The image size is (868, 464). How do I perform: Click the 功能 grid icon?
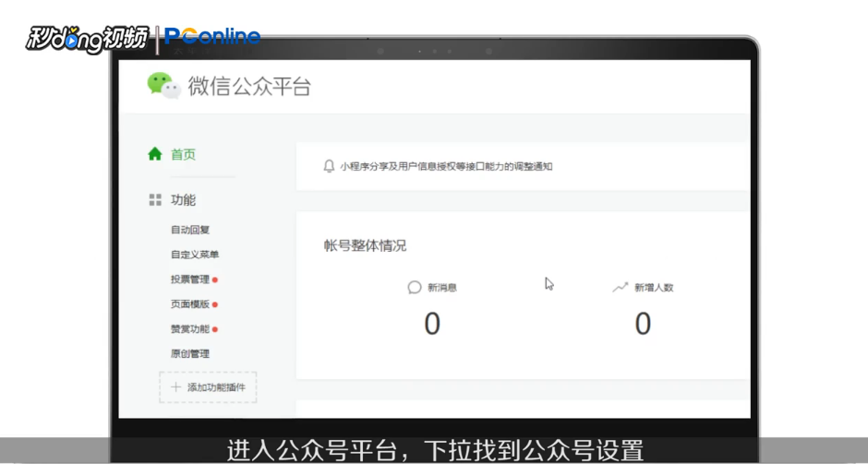[155, 199]
